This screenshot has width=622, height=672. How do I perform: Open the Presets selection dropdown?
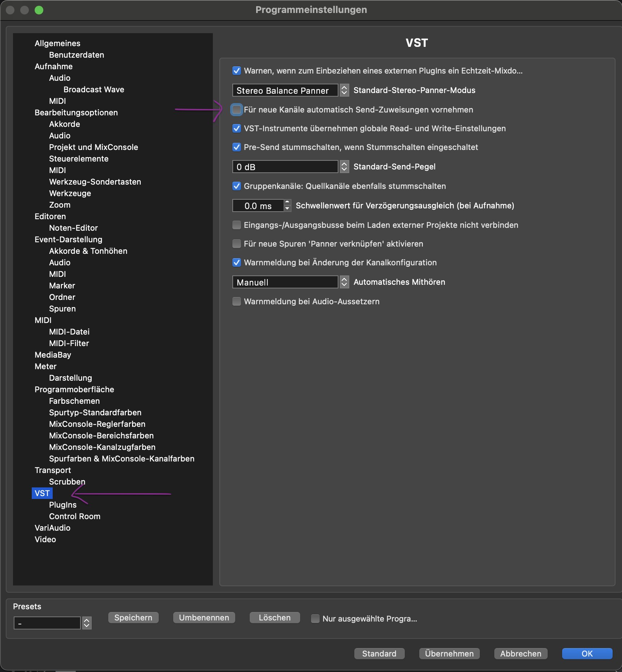click(87, 623)
